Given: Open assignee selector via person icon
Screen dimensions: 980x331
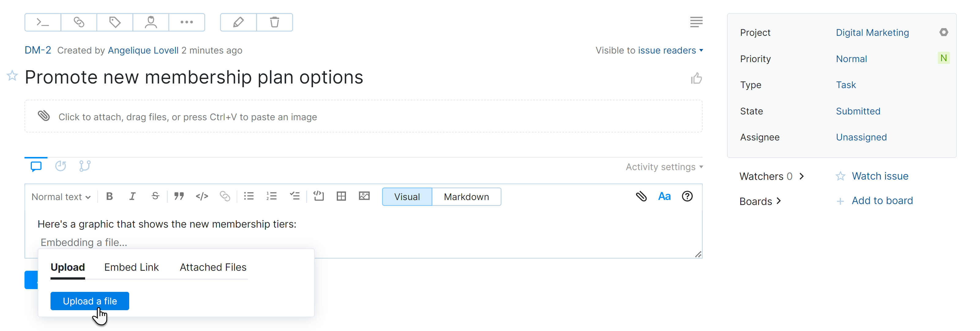Looking at the screenshot, I should point(151,22).
